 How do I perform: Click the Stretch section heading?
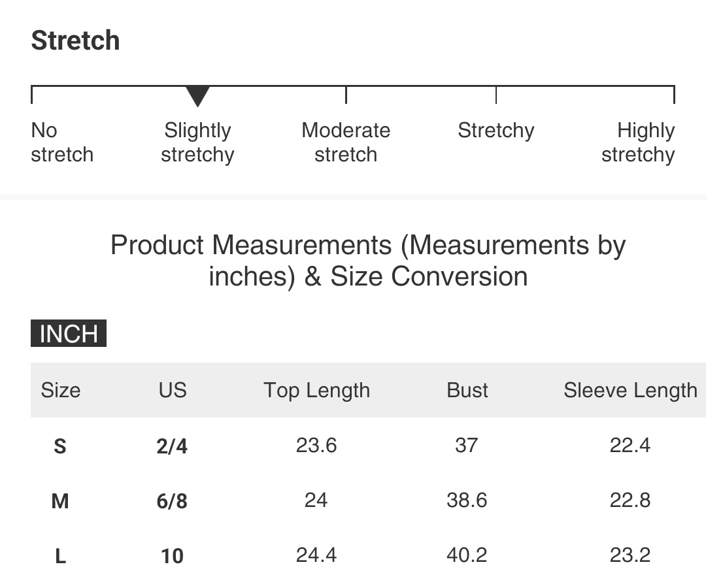pos(75,41)
